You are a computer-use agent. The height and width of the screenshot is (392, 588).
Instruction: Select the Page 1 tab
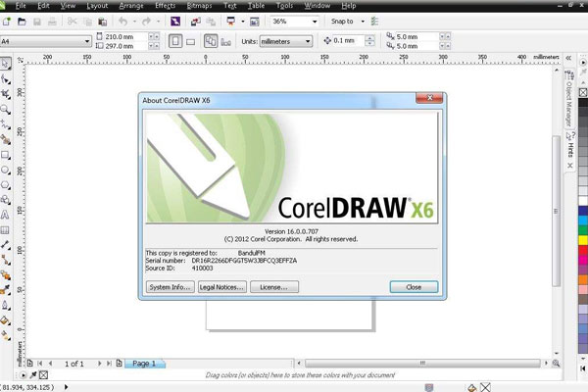click(144, 364)
